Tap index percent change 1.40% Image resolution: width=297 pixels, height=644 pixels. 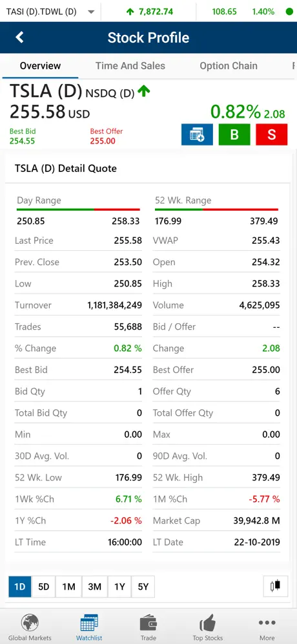pos(263,12)
